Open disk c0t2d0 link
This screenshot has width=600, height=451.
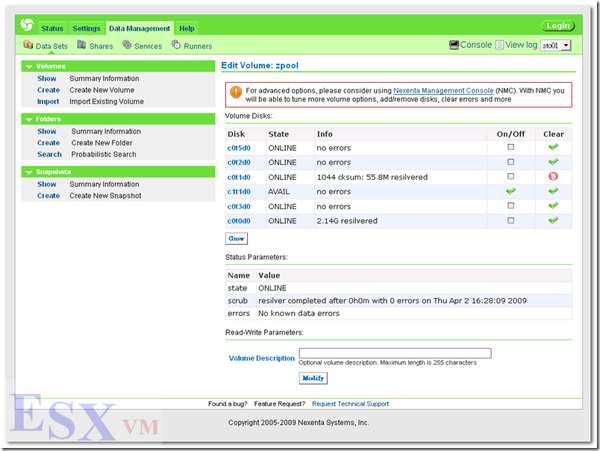[239, 162]
